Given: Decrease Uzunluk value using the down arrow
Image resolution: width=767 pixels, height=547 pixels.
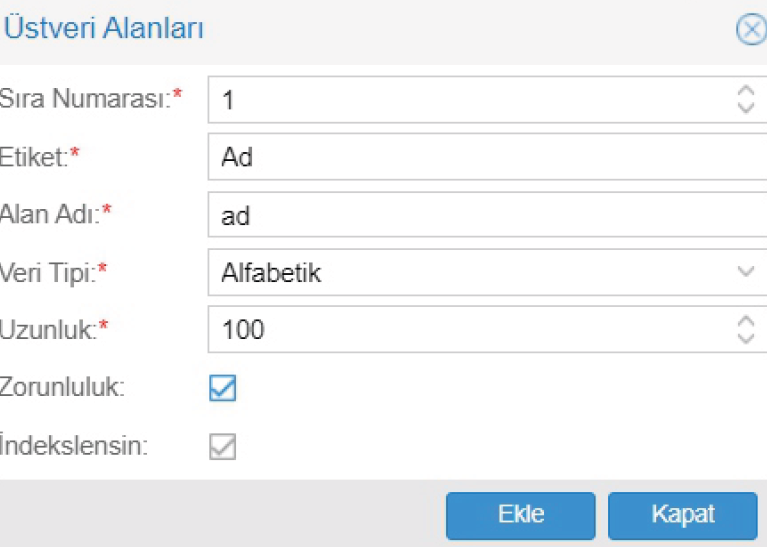Looking at the screenshot, I should point(745,337).
